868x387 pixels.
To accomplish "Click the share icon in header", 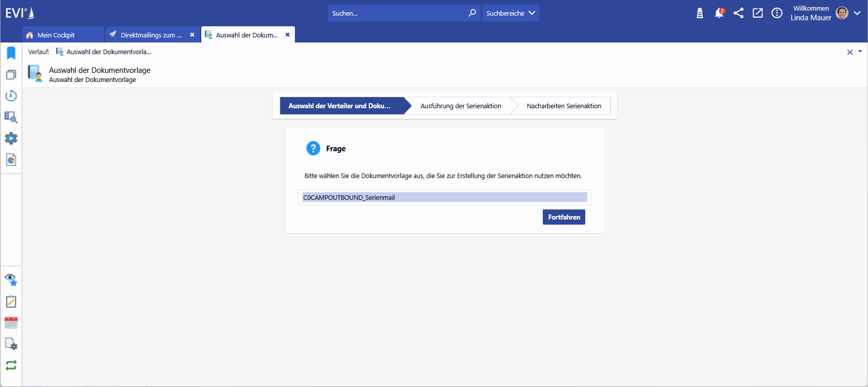I will click(x=739, y=13).
